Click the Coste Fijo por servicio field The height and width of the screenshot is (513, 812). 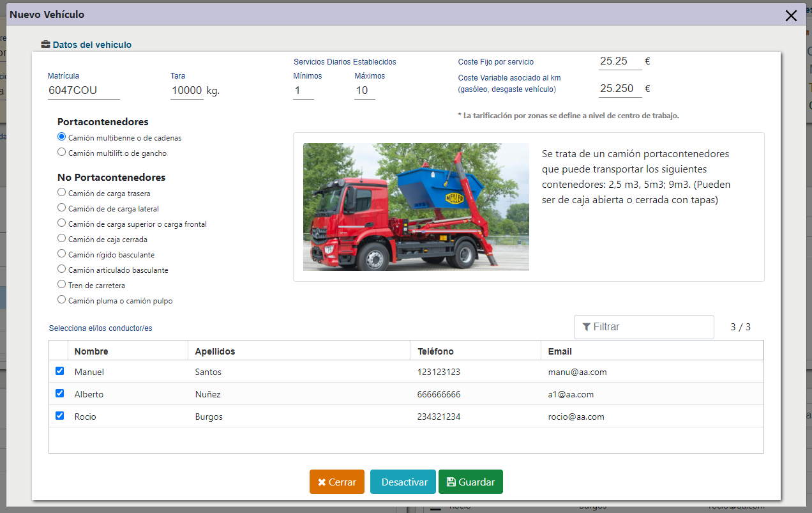[x=620, y=61]
